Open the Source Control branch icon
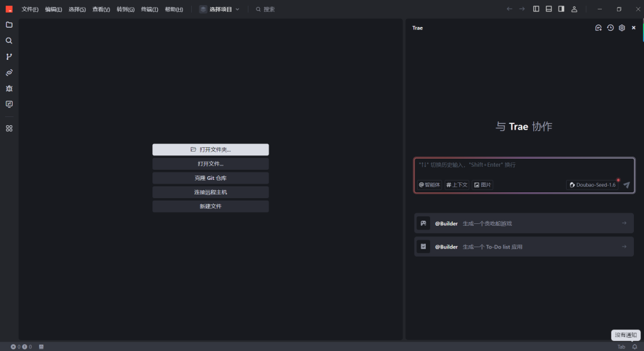This screenshot has height=351, width=644. [x=9, y=57]
